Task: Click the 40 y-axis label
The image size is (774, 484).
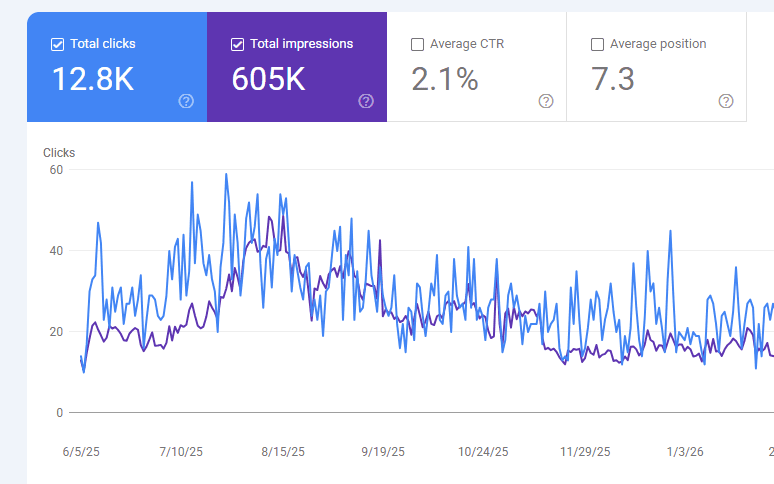Action: [x=56, y=251]
